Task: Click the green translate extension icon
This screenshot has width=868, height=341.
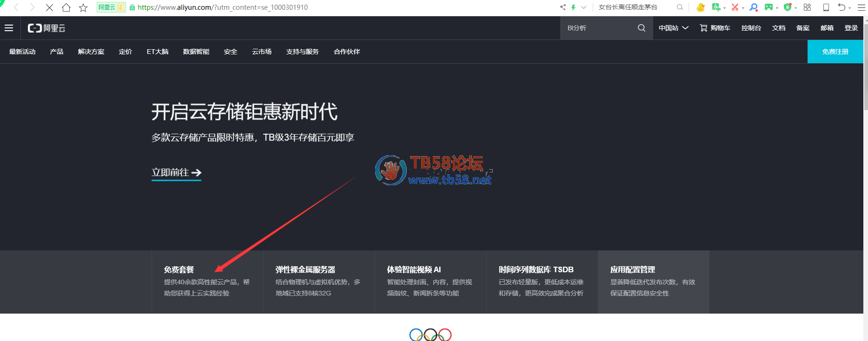Action: click(x=716, y=7)
